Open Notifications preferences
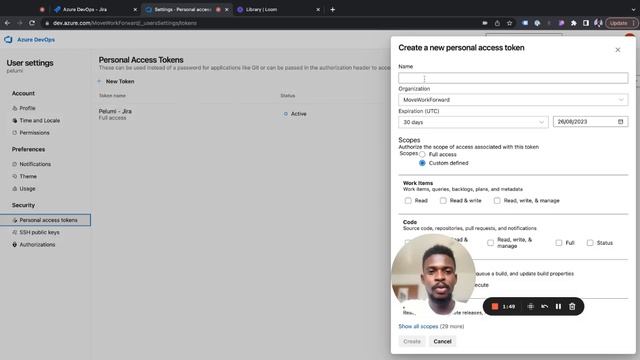Viewport: 640px width, 360px height. [35, 164]
